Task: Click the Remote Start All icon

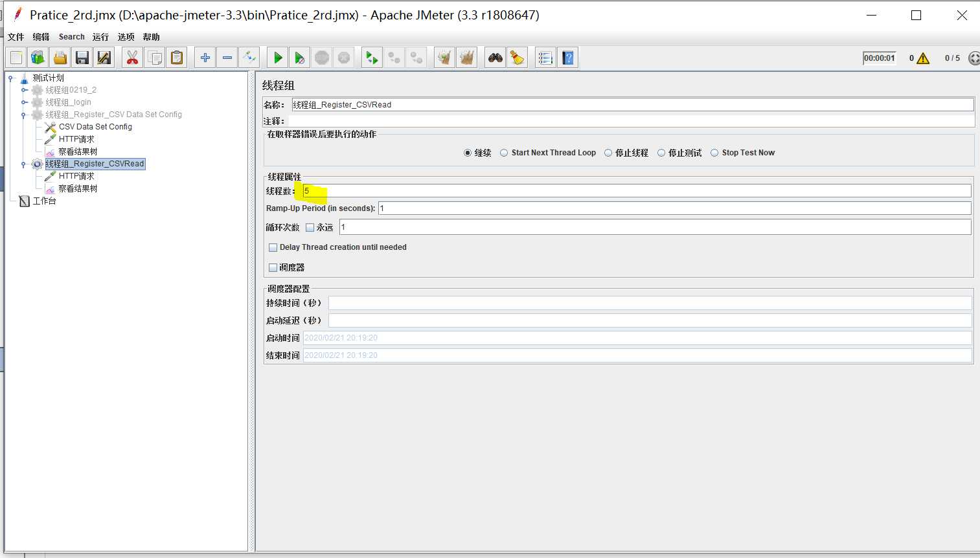Action: click(372, 58)
